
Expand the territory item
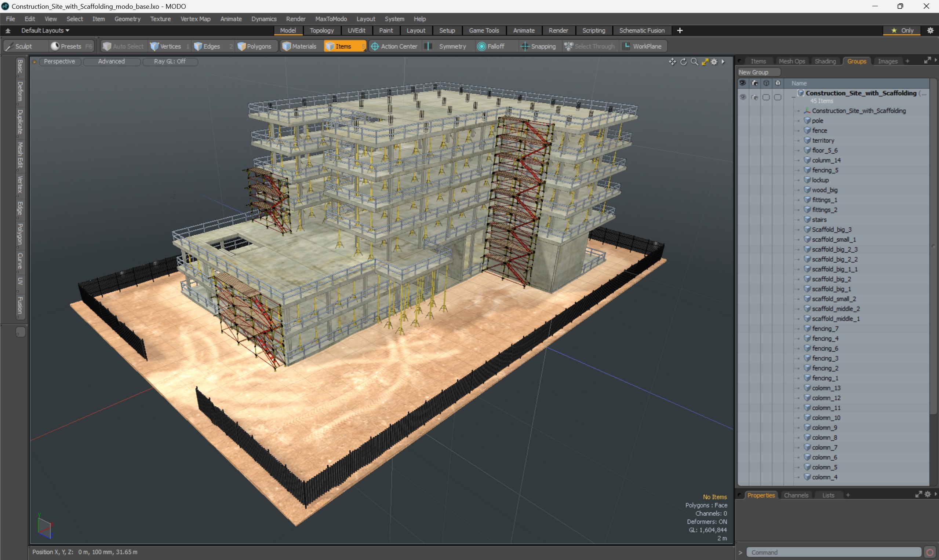tap(798, 140)
